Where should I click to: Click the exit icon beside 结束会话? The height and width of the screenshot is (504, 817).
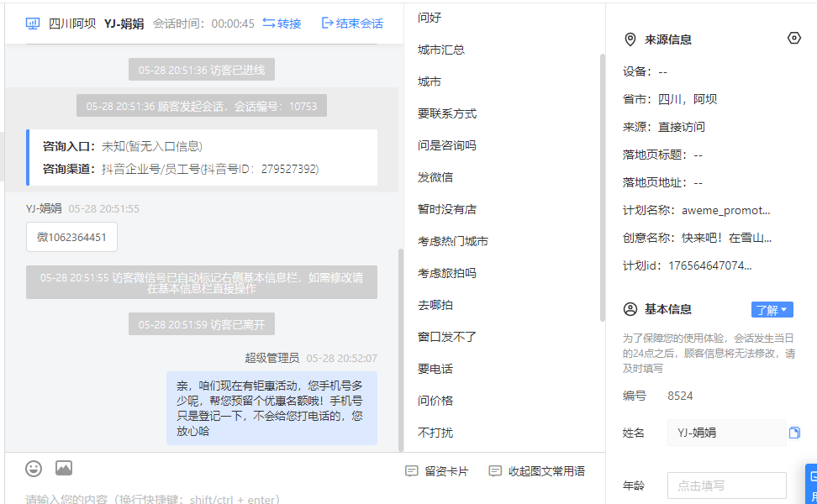click(327, 23)
